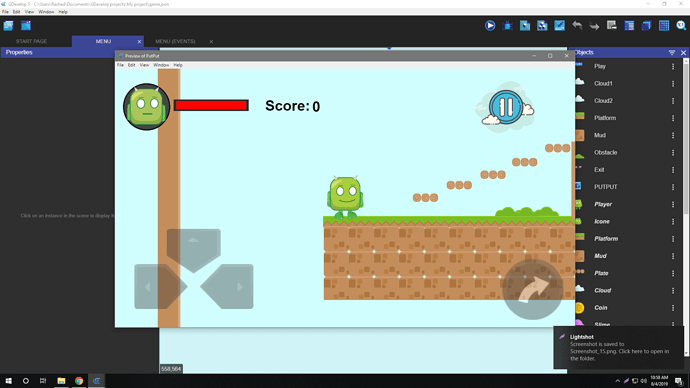Open the instance properties pencil icon
690x388 pixels.
click(x=559, y=26)
